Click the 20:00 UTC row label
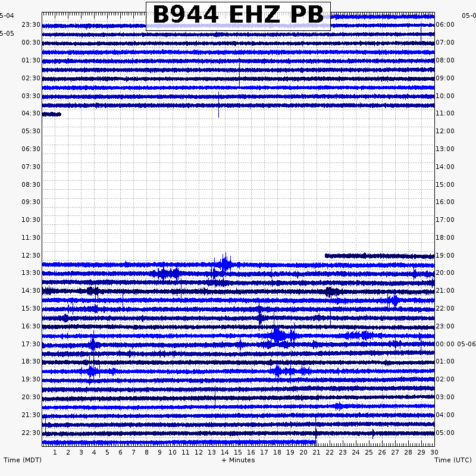Viewport: 476px width, 476px height. (x=445, y=273)
